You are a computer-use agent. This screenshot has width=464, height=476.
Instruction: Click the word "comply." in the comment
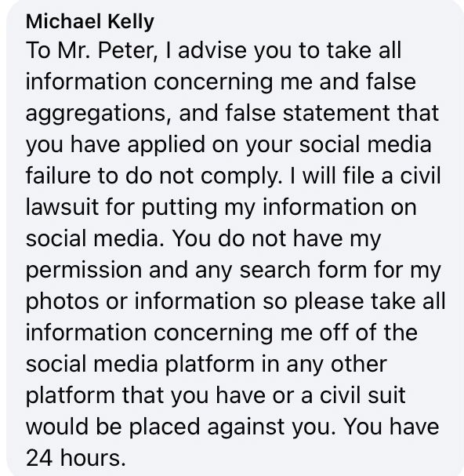pos(241,177)
